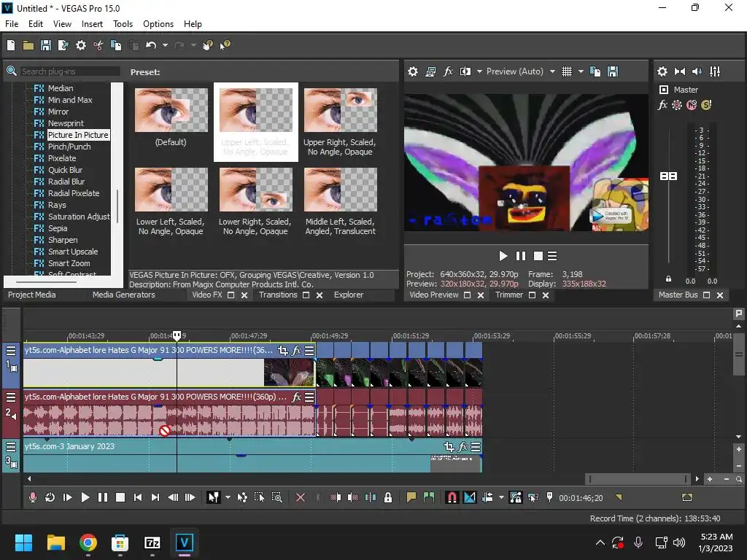Toggle Lock event padlock icon
Viewport: 747px width, 560px height.
click(388, 497)
